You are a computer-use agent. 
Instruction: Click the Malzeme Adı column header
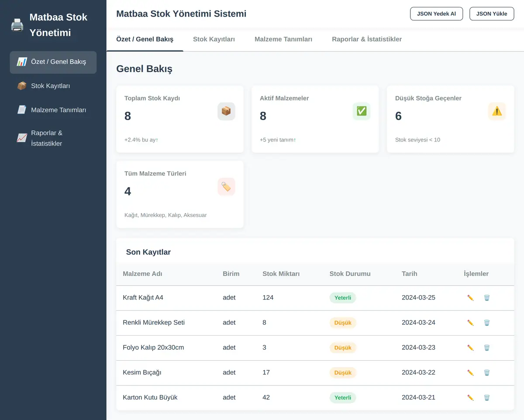142,274
